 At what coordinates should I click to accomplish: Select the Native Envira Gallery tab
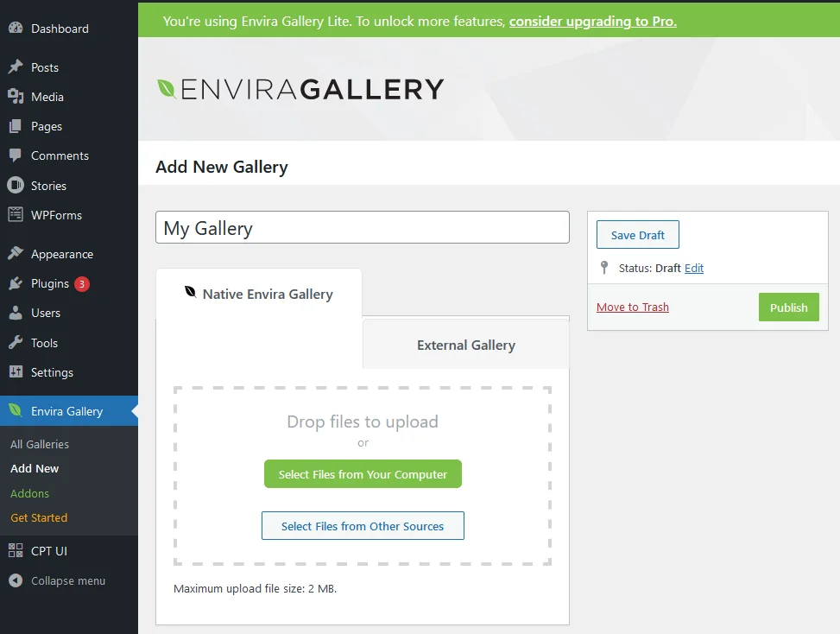258,295
